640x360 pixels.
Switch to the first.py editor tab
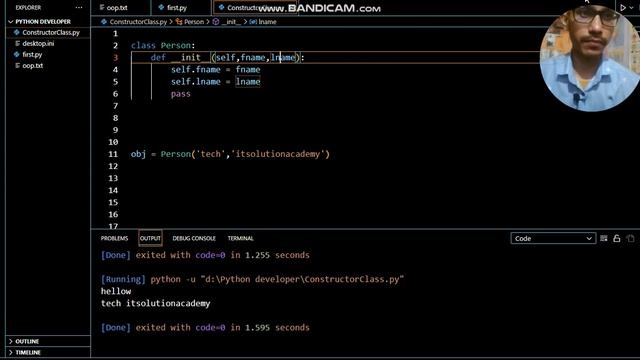[x=177, y=8]
